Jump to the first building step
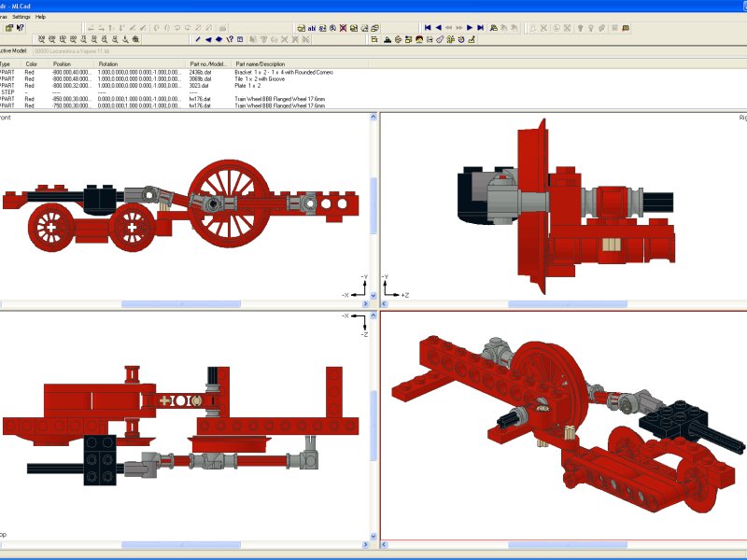Image resolution: width=747 pixels, height=560 pixels. point(428,28)
